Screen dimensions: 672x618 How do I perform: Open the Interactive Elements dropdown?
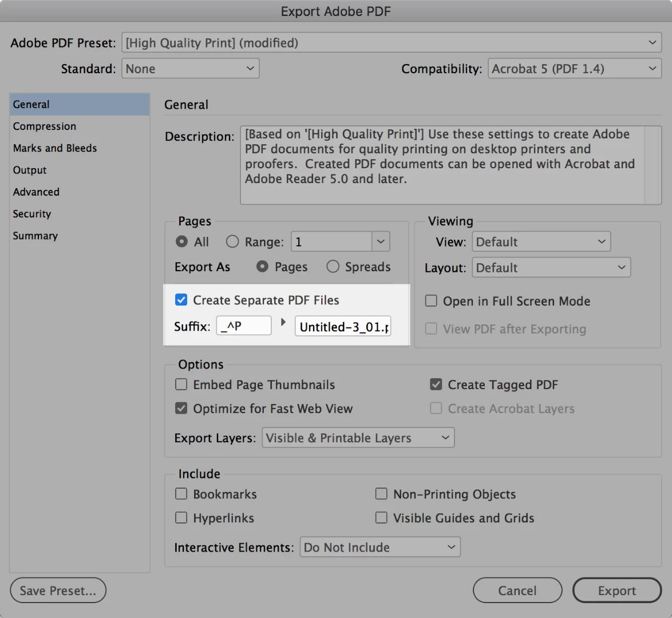380,547
